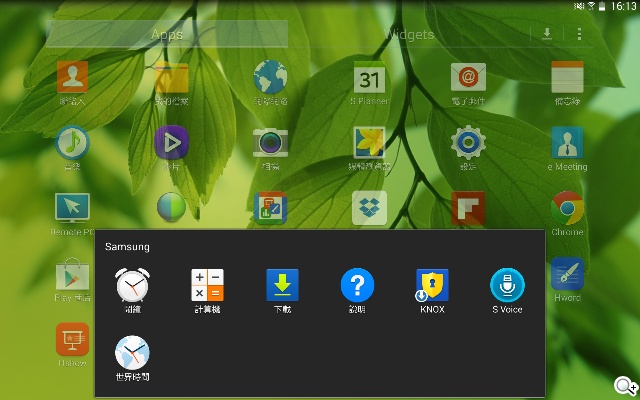This screenshot has height=400, width=640.
Task: Tap the battery icon in status bar
Action: 602,6
